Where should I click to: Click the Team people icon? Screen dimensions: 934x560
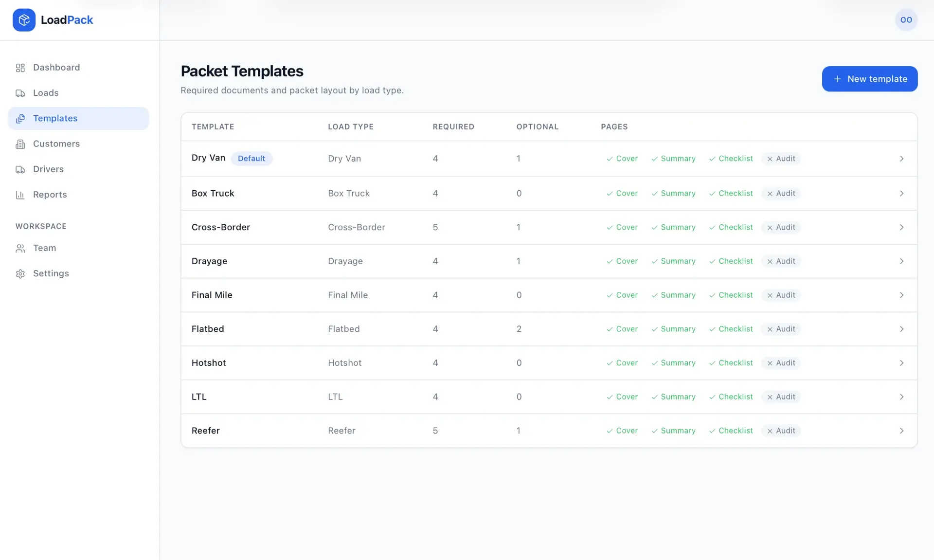[20, 248]
